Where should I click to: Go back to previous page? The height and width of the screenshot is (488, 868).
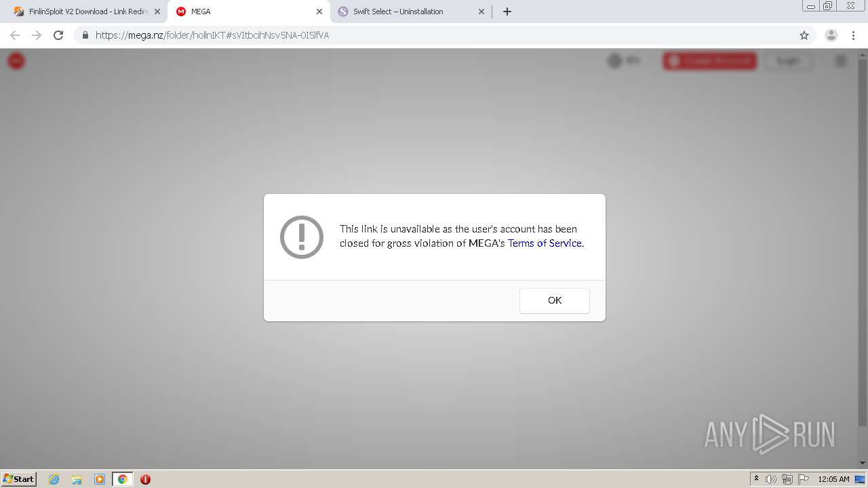(15, 35)
